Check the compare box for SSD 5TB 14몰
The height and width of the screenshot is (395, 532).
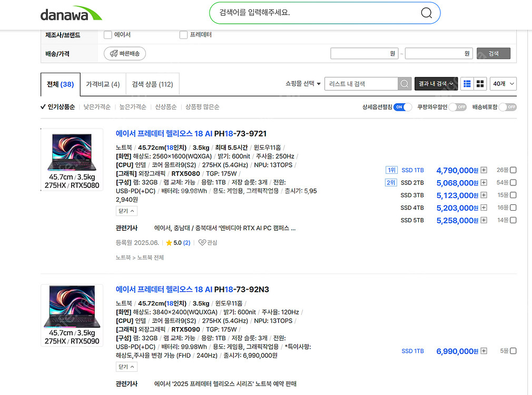(513, 220)
